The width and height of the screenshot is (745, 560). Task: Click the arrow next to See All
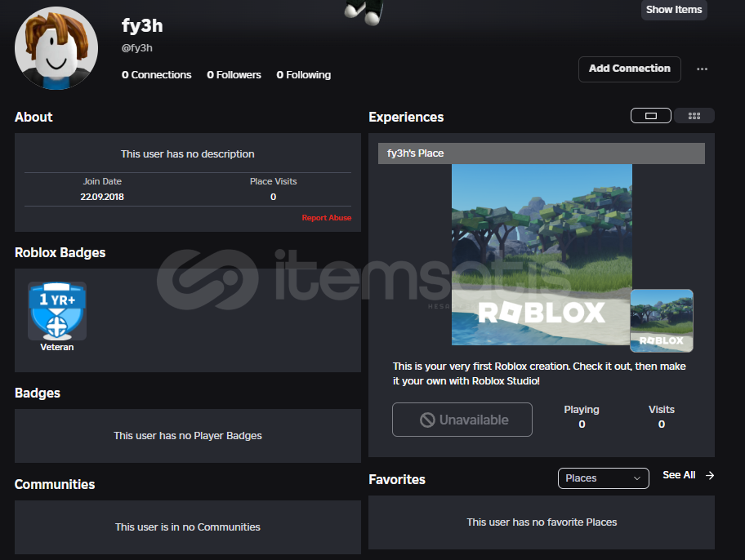pos(710,475)
